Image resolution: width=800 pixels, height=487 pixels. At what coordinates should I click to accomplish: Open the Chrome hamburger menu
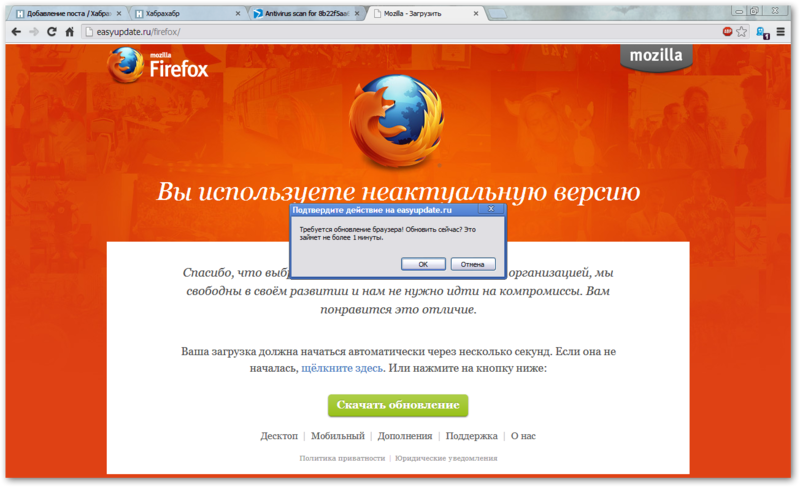[x=781, y=32]
